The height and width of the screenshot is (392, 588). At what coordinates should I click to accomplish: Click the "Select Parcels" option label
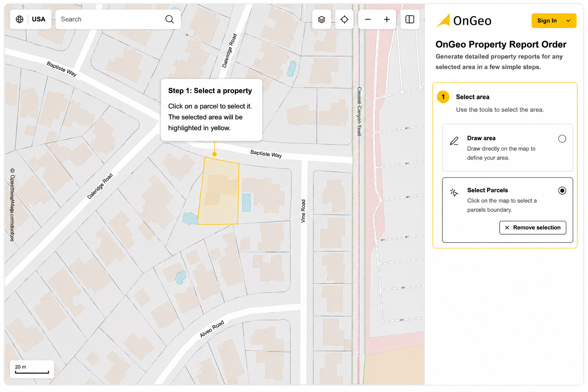point(487,190)
